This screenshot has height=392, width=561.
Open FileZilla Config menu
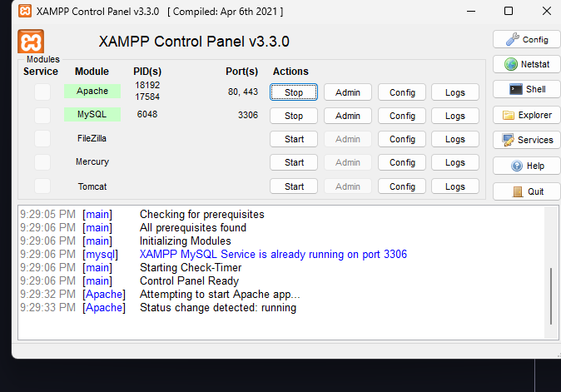[x=402, y=139]
